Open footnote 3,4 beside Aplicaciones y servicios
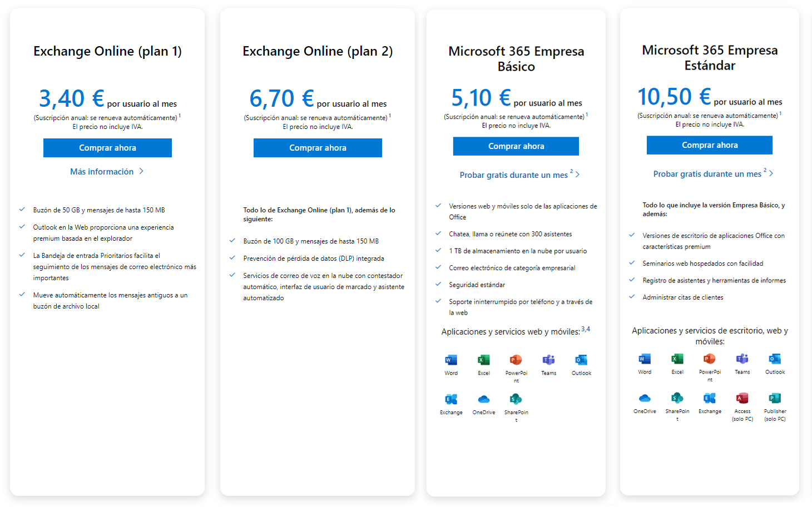 click(586, 329)
